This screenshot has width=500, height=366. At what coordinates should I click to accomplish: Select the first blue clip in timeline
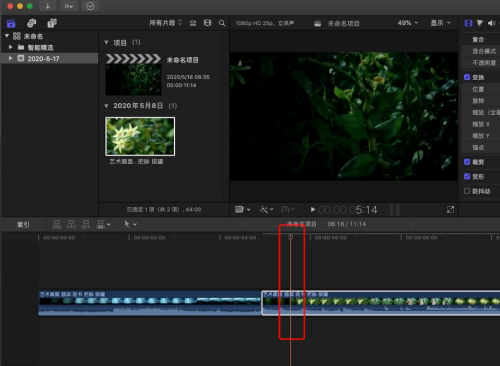150,303
